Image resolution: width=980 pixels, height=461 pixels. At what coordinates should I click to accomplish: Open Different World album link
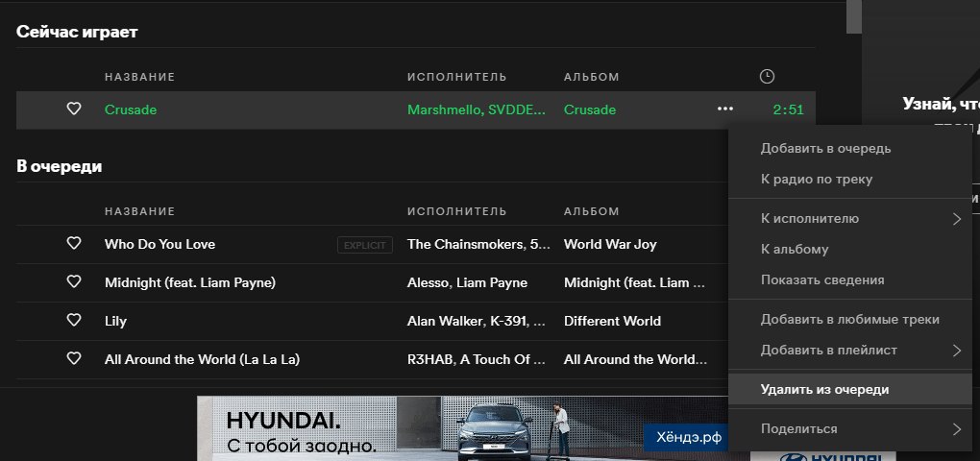[612, 321]
